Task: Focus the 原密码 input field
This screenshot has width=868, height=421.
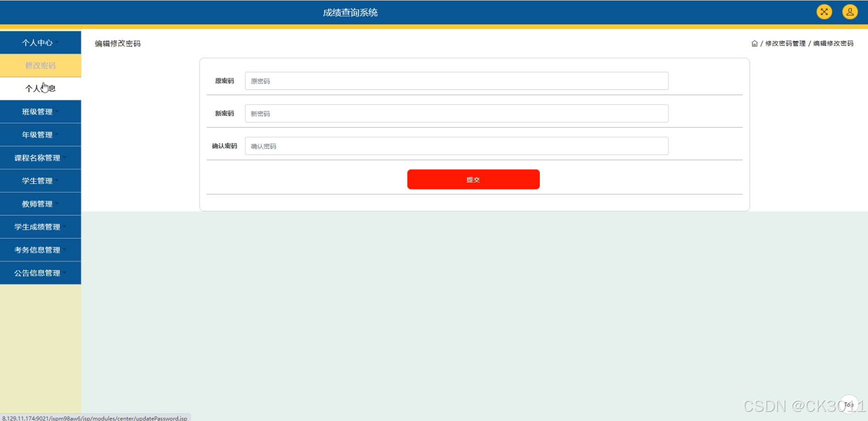Action: [x=457, y=81]
